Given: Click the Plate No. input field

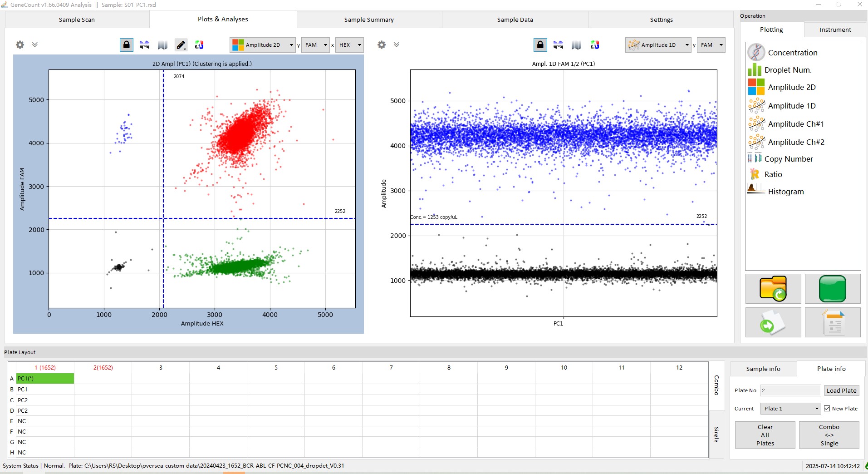Looking at the screenshot, I should (790, 390).
